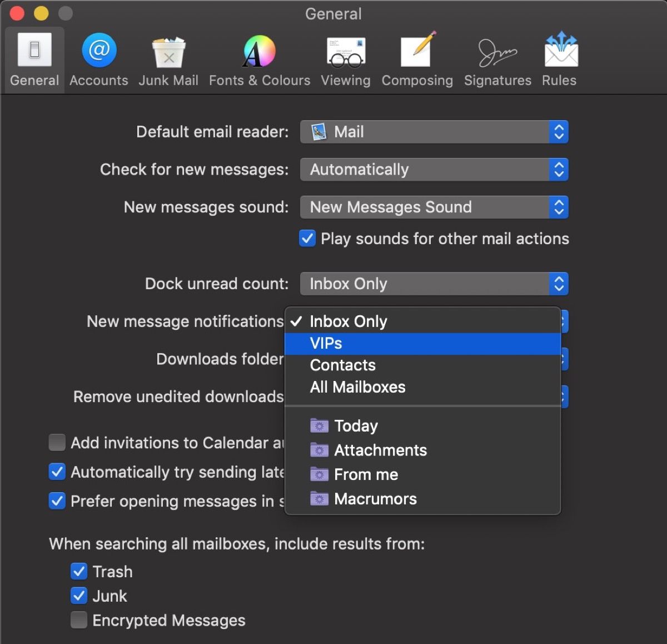This screenshot has height=644, width=667.
Task: Expand Check for new messages dropdown
Action: pos(434,170)
